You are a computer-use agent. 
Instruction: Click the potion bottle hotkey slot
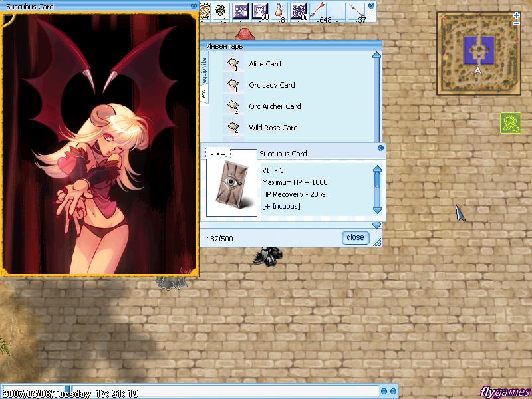tap(280, 11)
